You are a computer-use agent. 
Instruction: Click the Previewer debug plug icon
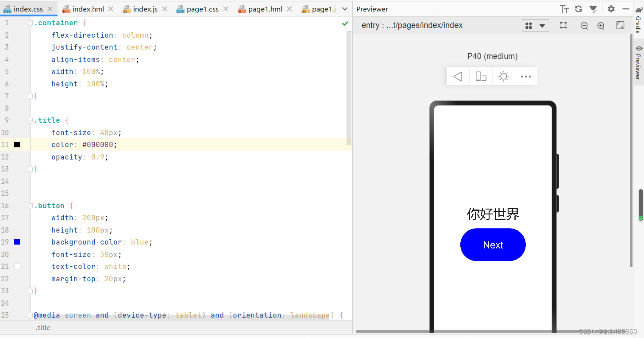pos(593,9)
